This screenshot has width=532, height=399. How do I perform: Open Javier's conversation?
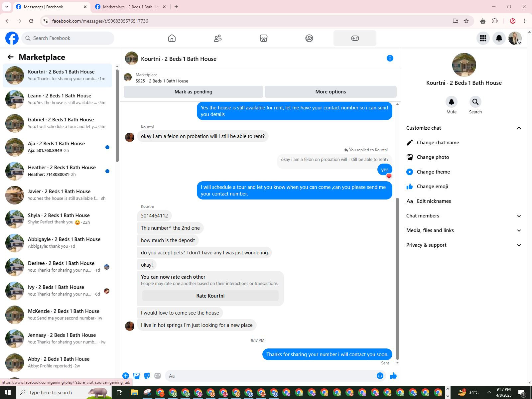tap(57, 195)
